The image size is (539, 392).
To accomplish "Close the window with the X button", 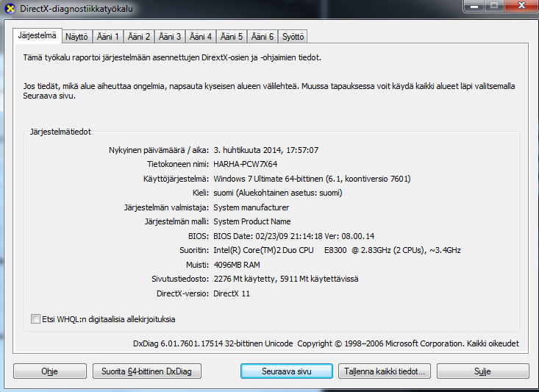I will coord(521,6).
